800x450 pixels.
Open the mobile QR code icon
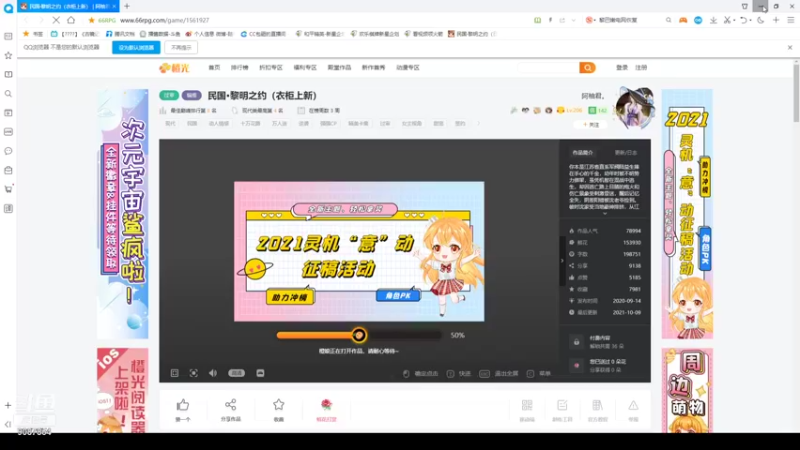(x=527, y=405)
